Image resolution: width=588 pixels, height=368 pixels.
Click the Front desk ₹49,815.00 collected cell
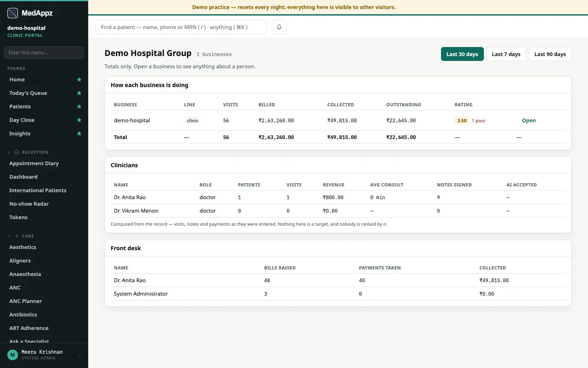pyautogui.click(x=494, y=280)
